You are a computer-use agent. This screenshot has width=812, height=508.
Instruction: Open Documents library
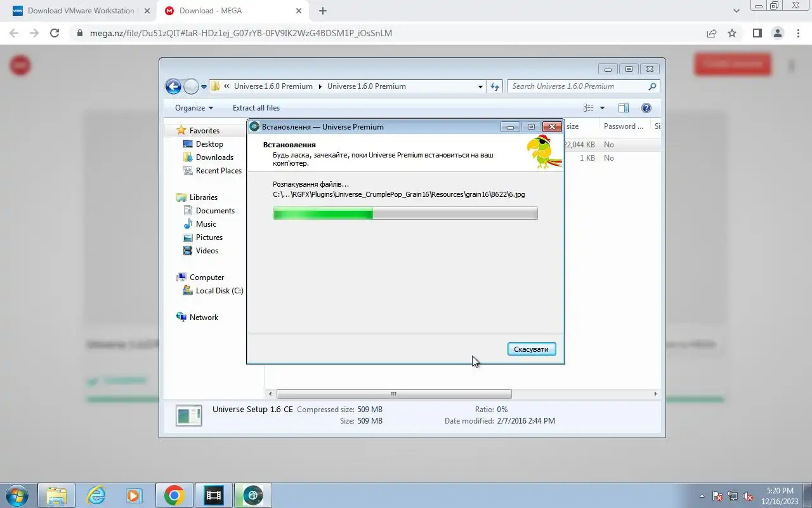tap(215, 211)
